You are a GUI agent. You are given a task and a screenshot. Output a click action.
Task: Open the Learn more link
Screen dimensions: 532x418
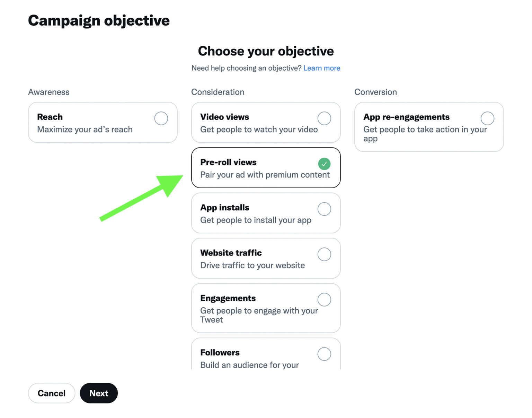pos(321,68)
